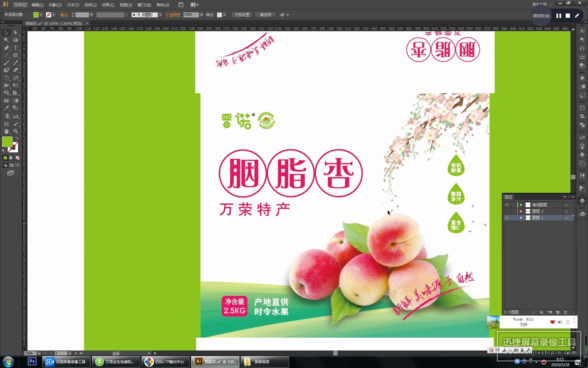
Task: Open 文档设置 from the control bar
Action: coord(242,14)
